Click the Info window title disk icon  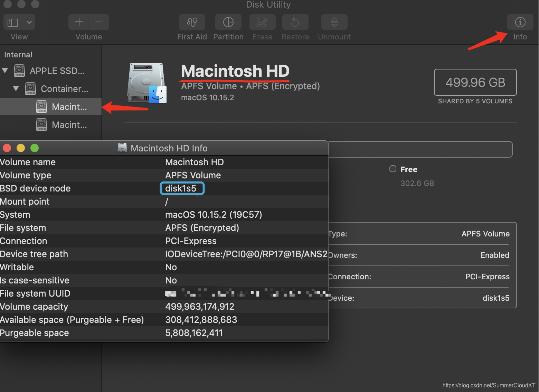[122, 148]
